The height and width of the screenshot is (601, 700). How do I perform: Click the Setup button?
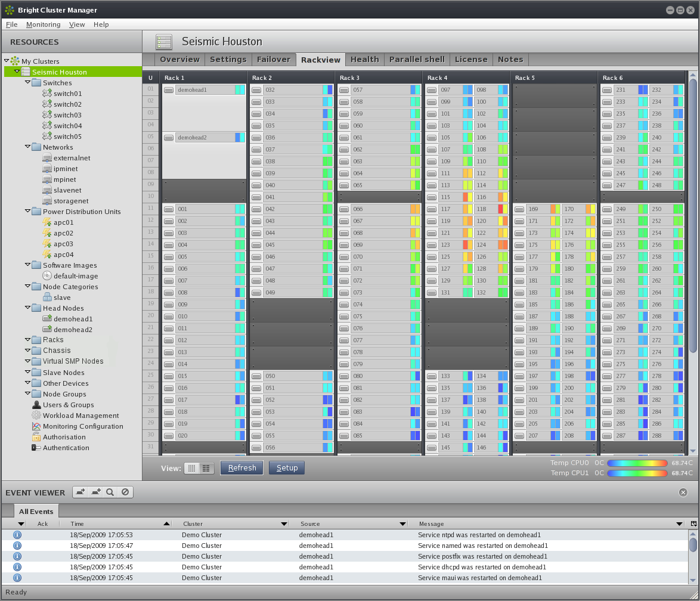287,468
